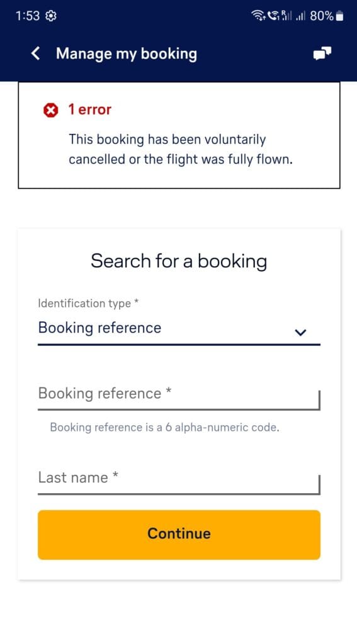Tap the 1:53 clock in status bar

[28, 16]
